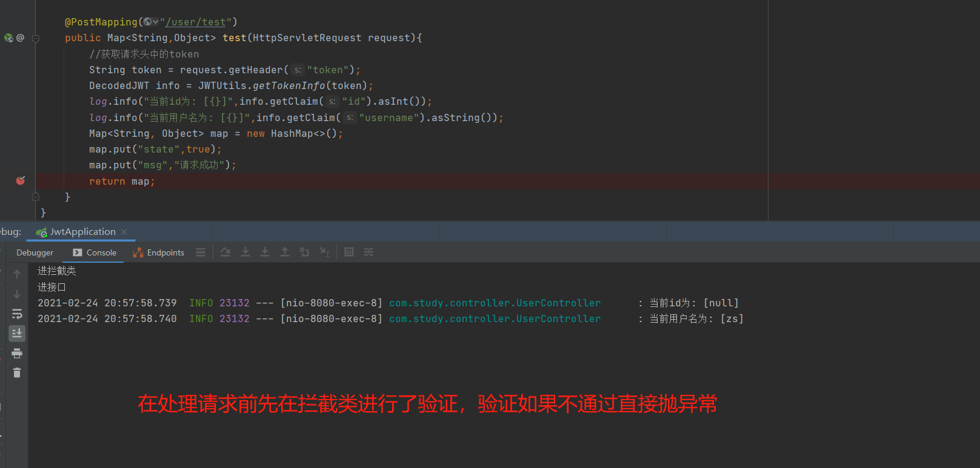
Task: Close the JwtApplication debug tab
Action: click(124, 232)
